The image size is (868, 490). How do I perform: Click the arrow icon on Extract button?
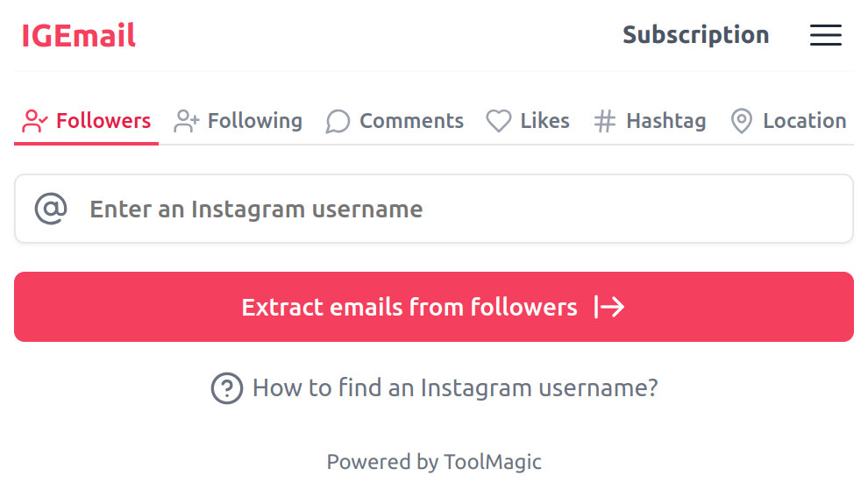click(x=609, y=307)
